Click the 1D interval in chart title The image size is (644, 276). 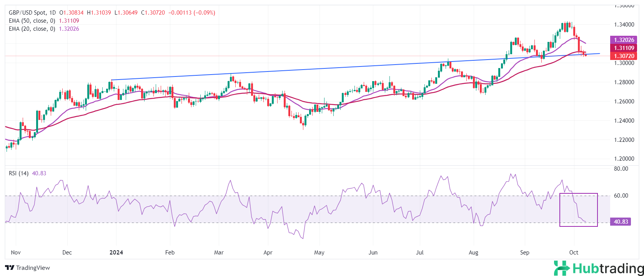pyautogui.click(x=53, y=13)
